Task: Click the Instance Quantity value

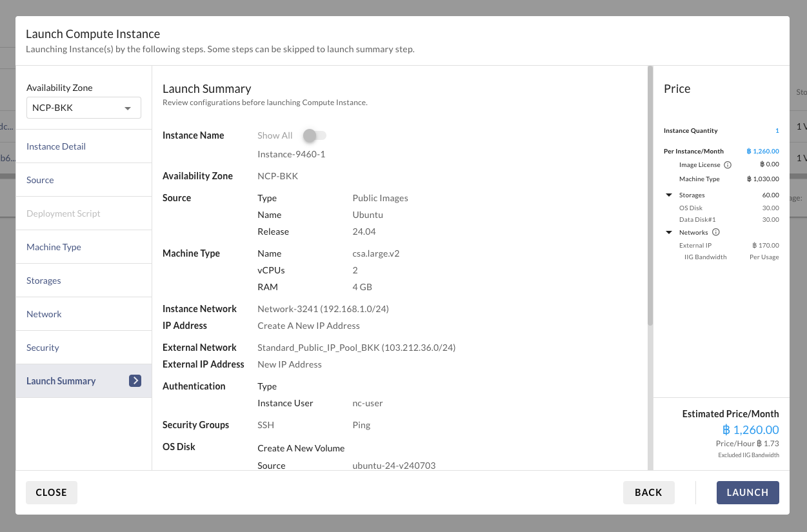Action: click(x=777, y=131)
